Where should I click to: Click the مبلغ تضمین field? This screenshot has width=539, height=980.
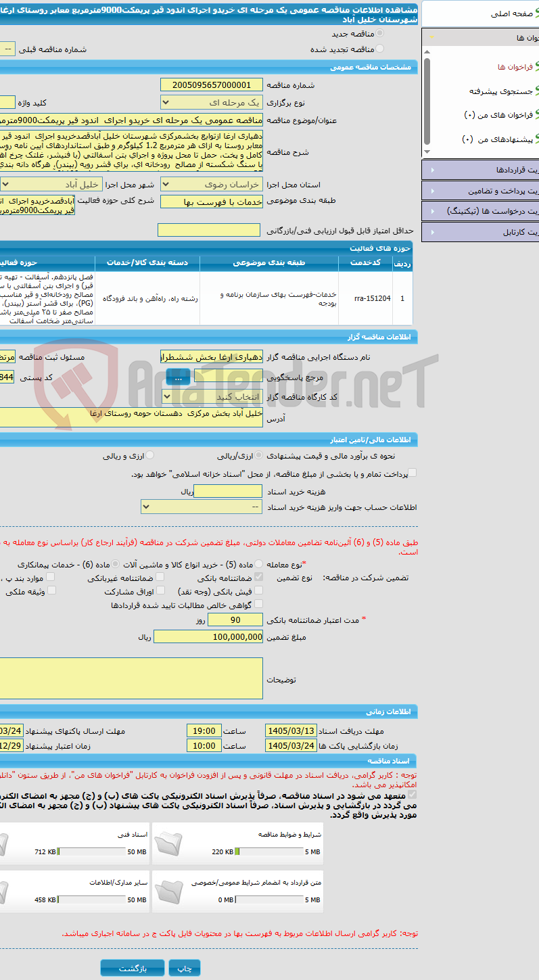(208, 636)
